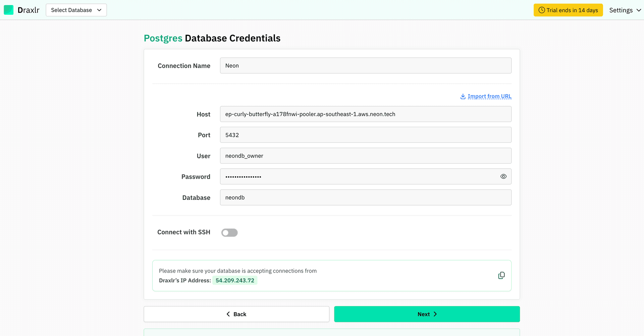Switch the Connect with SSH switch on
Screen dimensions: 644x336
click(x=229, y=232)
